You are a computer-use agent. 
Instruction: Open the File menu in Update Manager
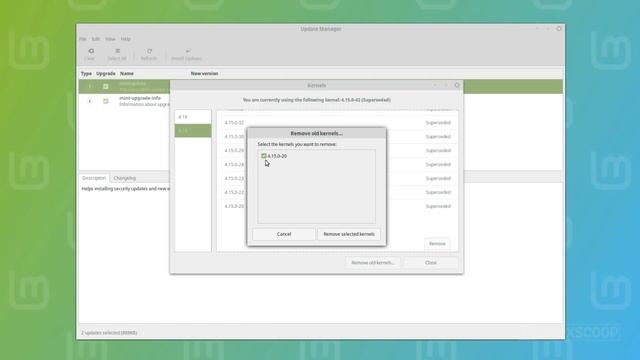82,39
